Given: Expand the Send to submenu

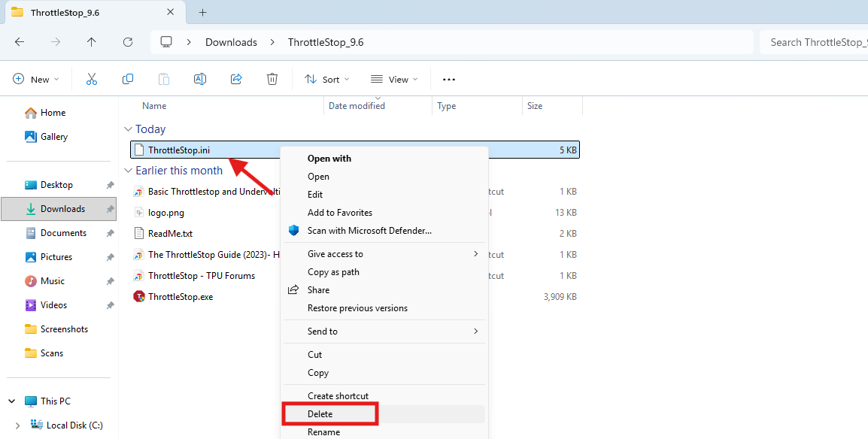Looking at the screenshot, I should point(475,332).
